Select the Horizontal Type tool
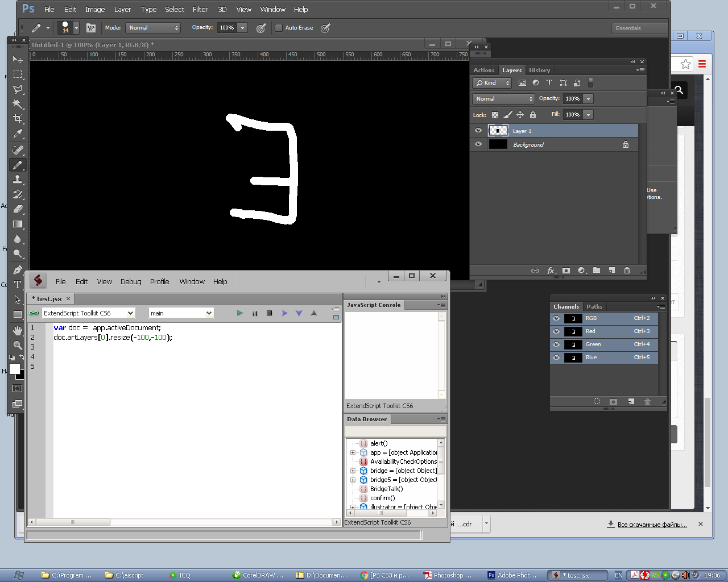 pyautogui.click(x=18, y=284)
